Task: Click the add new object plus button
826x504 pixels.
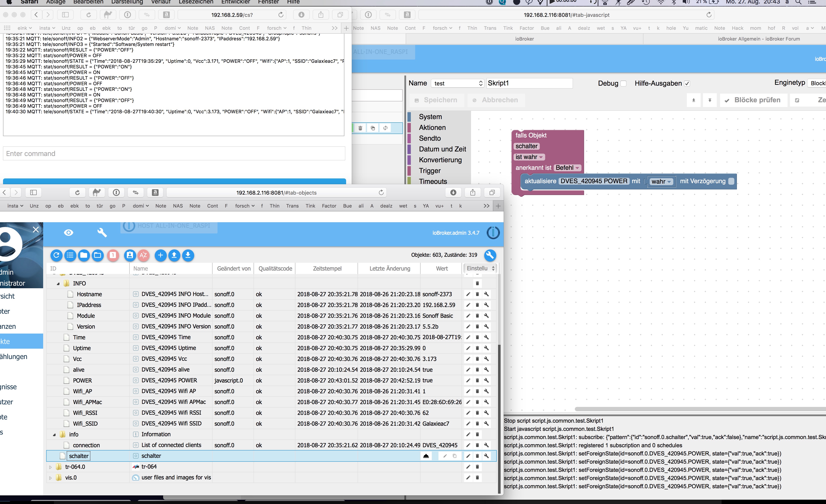Action: (x=160, y=255)
